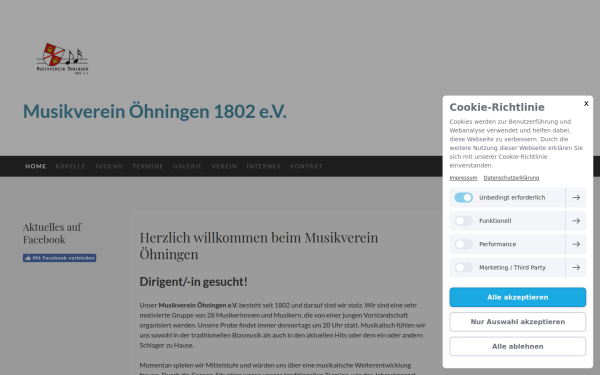This screenshot has width=600, height=375.
Task: Open the TERMINE navigation item
Action: click(148, 166)
